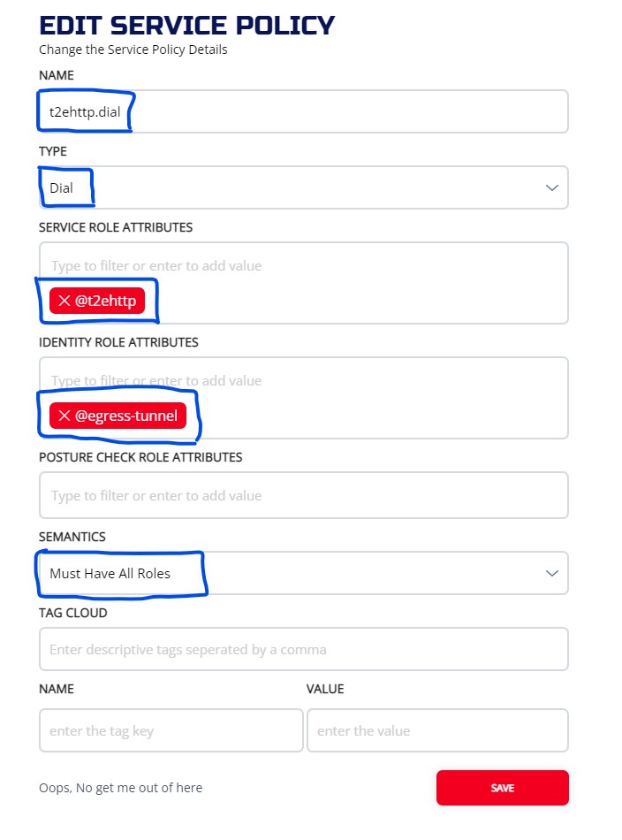Click Oops, No get me out of here
This screenshot has width=622, height=840.
coord(120,788)
